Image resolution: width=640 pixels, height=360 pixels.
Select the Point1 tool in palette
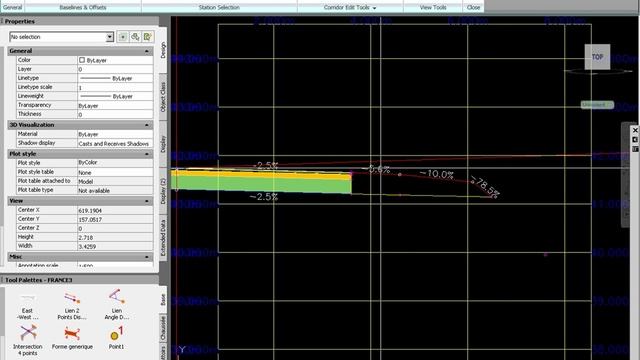[116, 338]
